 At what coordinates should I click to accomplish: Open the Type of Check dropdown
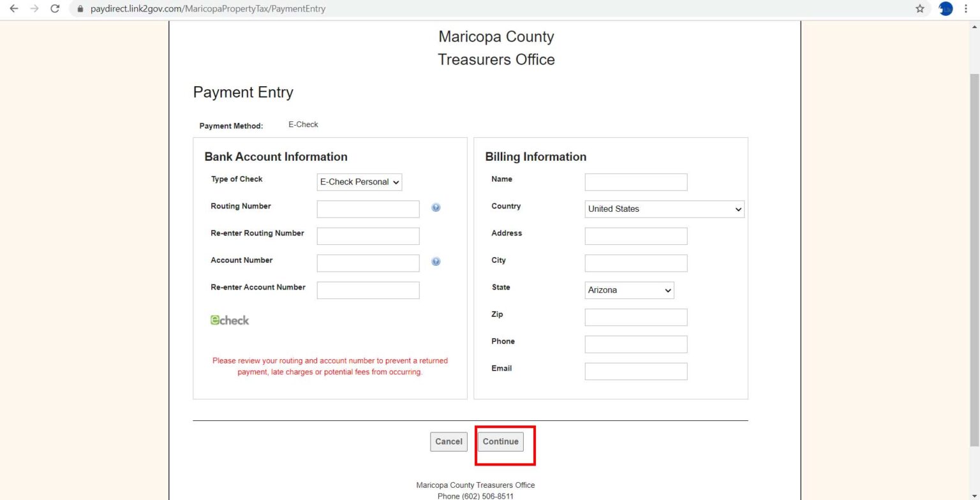pyautogui.click(x=359, y=182)
